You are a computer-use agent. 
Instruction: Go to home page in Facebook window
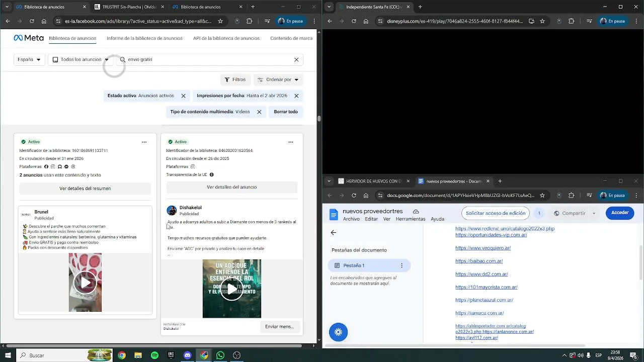(x=44, y=21)
